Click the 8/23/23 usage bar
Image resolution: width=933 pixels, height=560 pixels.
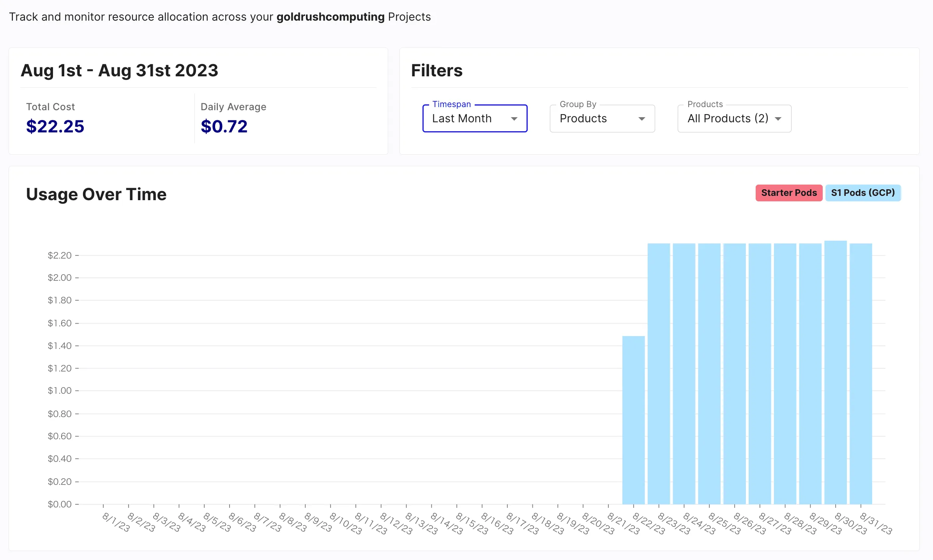(659, 373)
